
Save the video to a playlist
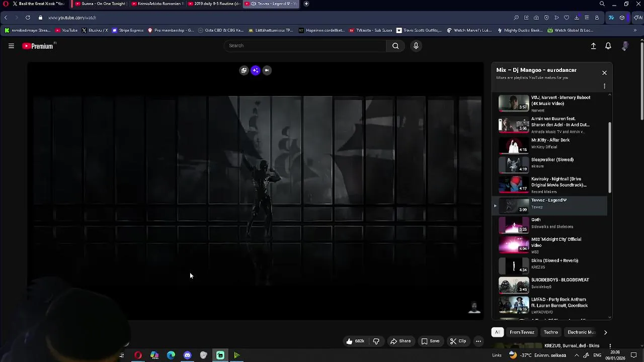430,341
